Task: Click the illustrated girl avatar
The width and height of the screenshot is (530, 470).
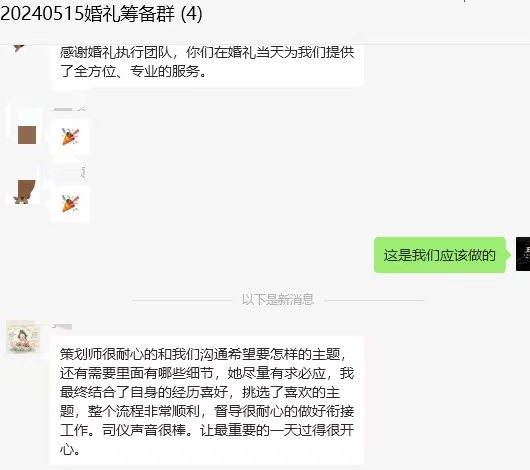Action: [x=23, y=337]
